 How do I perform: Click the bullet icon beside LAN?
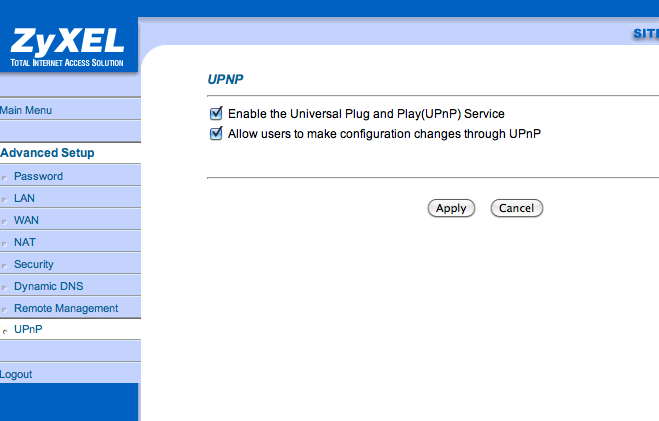click(x=4, y=200)
